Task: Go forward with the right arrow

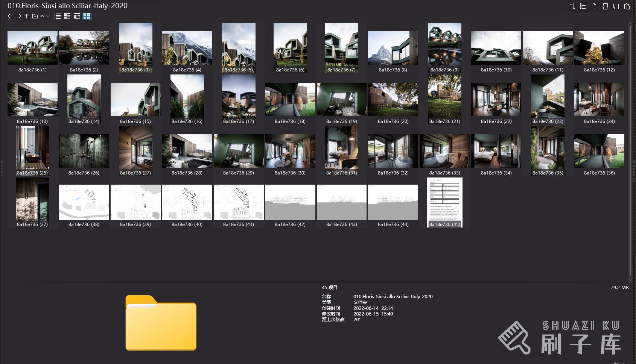Action: (18, 16)
